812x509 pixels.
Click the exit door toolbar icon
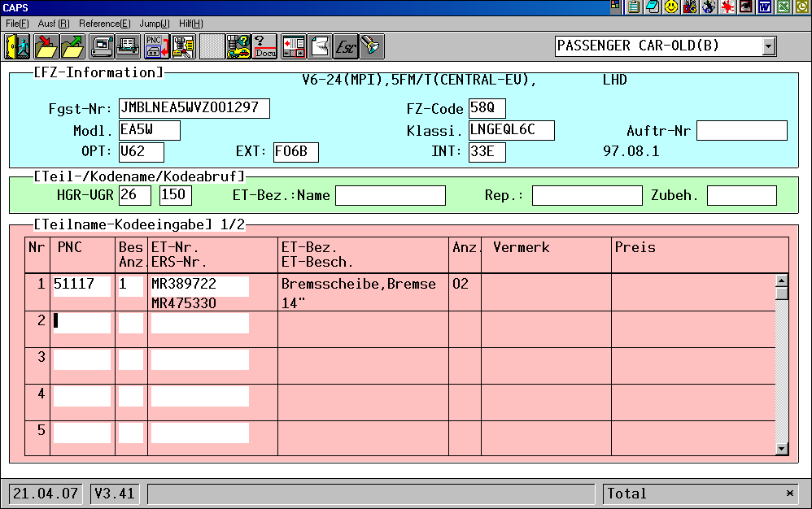tap(17, 46)
